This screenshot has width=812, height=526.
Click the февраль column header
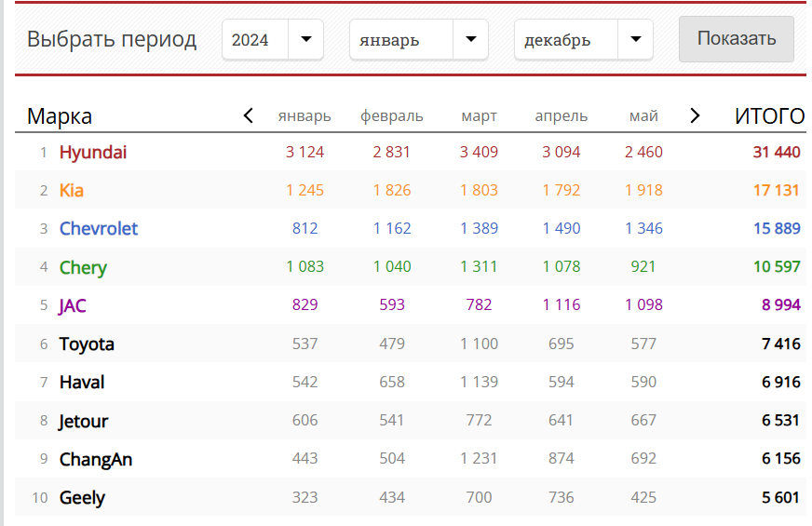click(392, 116)
